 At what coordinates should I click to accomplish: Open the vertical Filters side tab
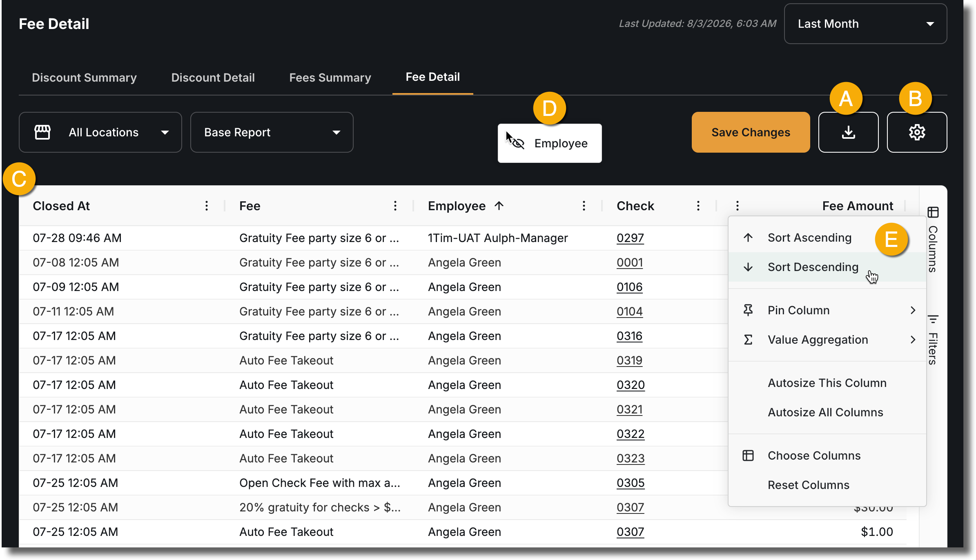tap(933, 340)
